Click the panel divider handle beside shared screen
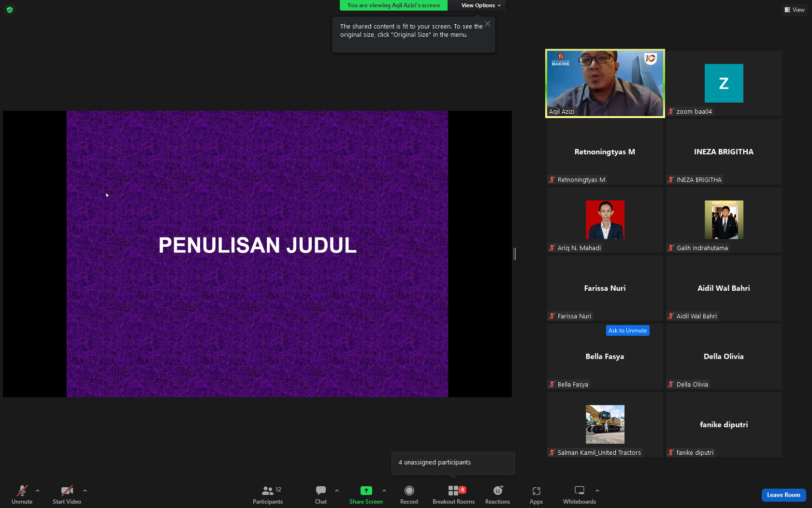812x508 pixels. click(515, 254)
